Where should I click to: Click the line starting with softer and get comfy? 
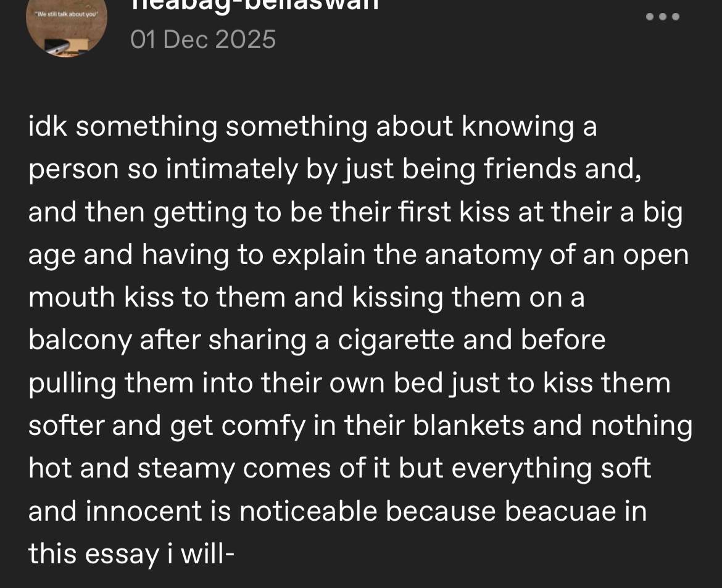click(x=360, y=426)
